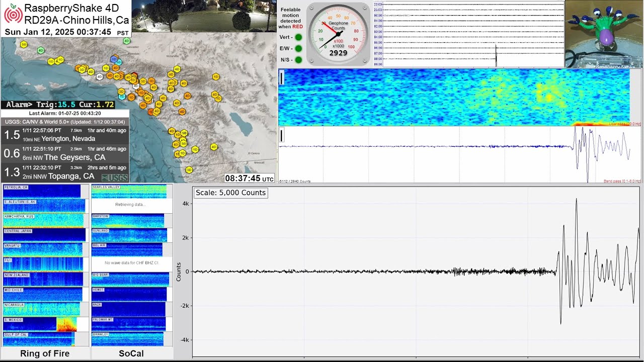Select the Ring of Fire column label
This screenshot has width=644, height=362.
[45, 353]
